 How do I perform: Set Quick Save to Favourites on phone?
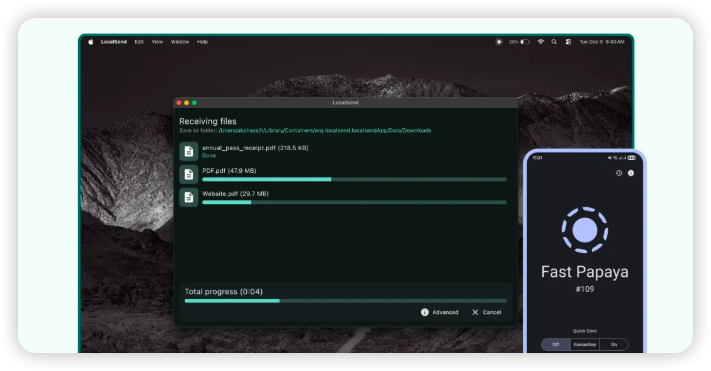tap(585, 345)
